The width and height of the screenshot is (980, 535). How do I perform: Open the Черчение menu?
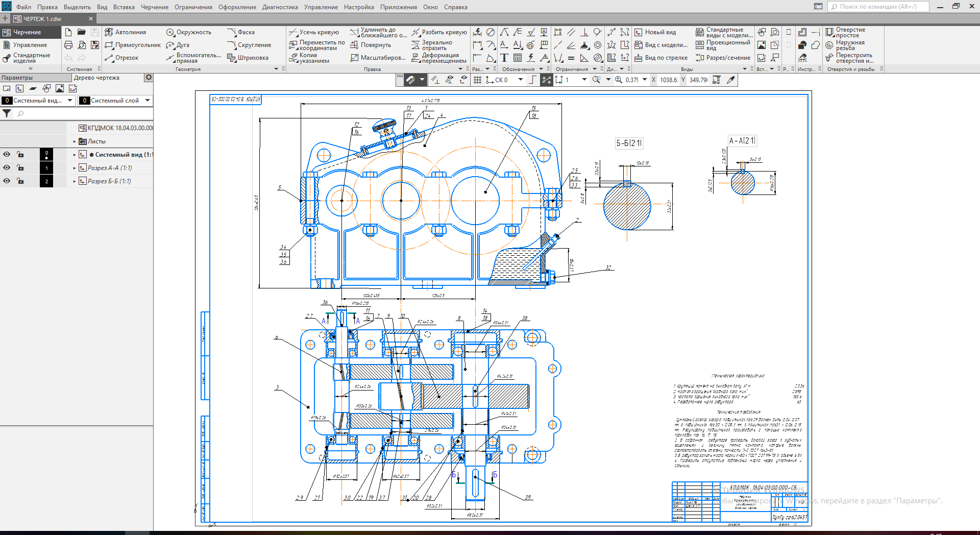pos(154,7)
